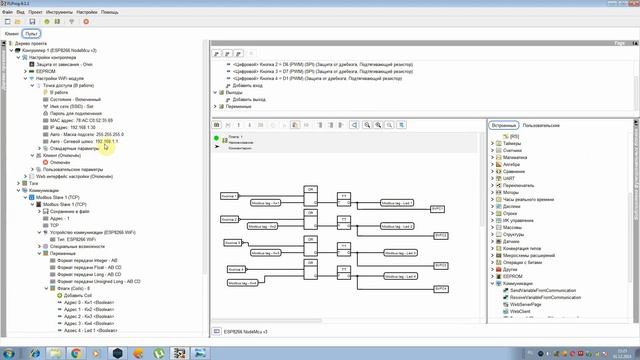Select Адрес 4 - Led 1 Boolean row
The image size is (640, 360).
[87, 331]
